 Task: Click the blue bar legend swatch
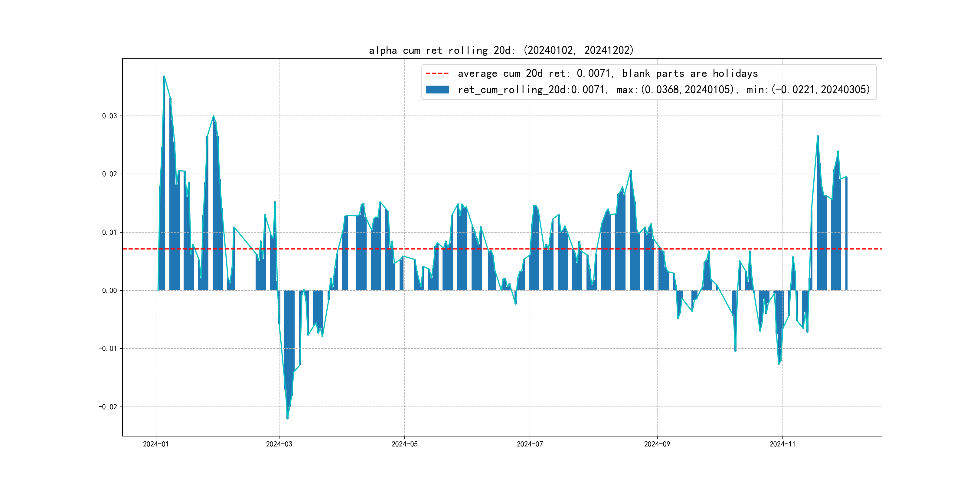click(437, 90)
